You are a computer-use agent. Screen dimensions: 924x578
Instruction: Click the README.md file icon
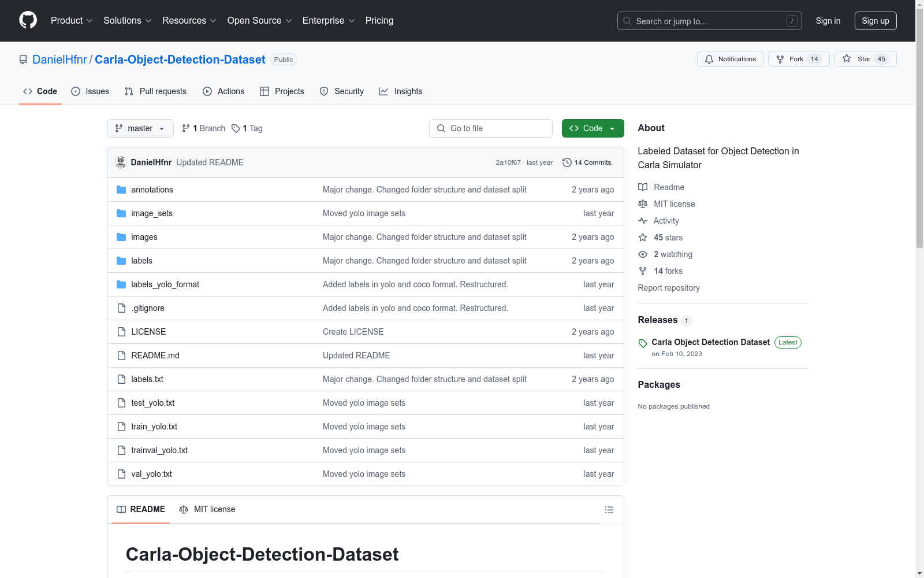[121, 355]
